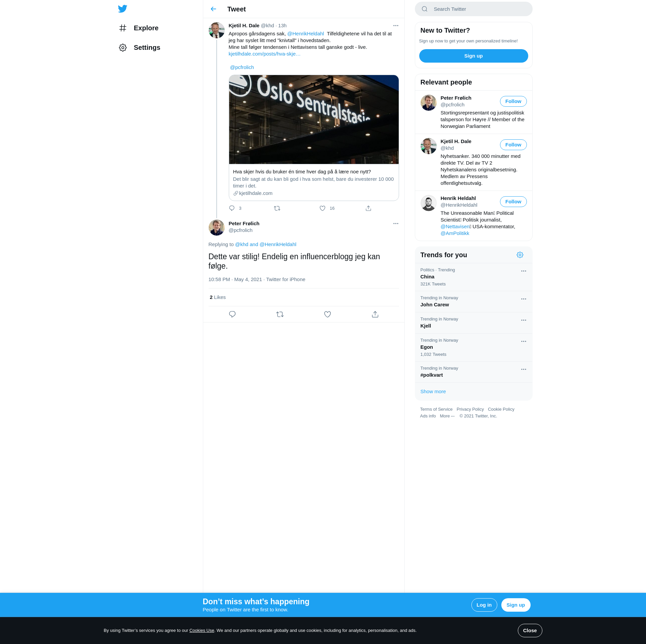Like Peter Frølich's reply
This screenshot has width=646, height=644.
point(327,314)
